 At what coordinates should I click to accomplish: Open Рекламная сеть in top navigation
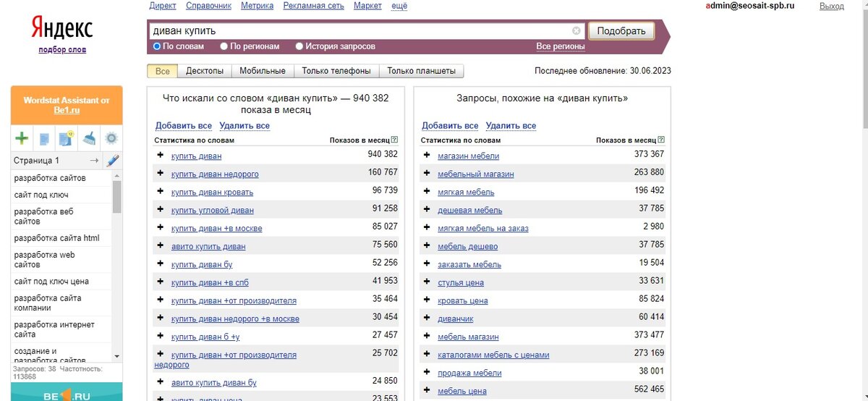click(x=314, y=6)
